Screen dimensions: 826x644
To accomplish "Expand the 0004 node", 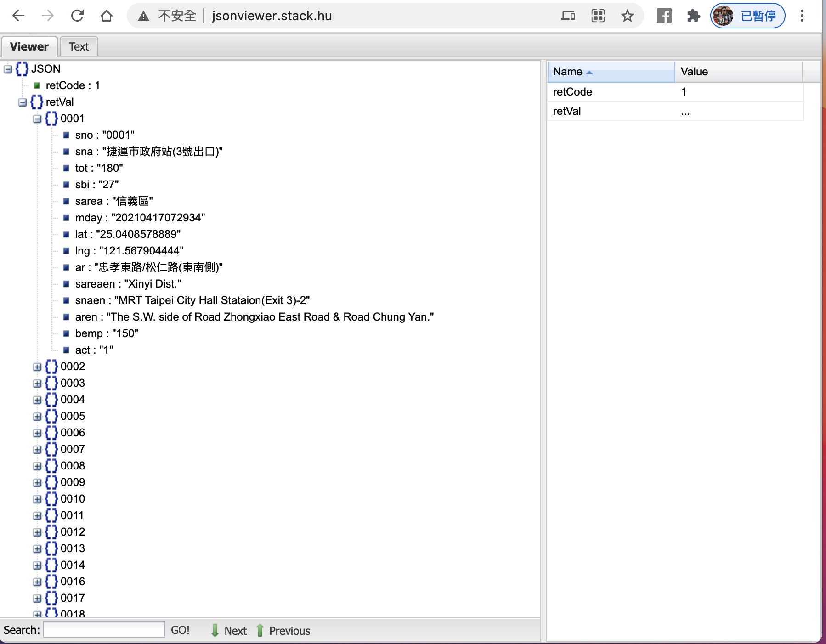I will 37,400.
